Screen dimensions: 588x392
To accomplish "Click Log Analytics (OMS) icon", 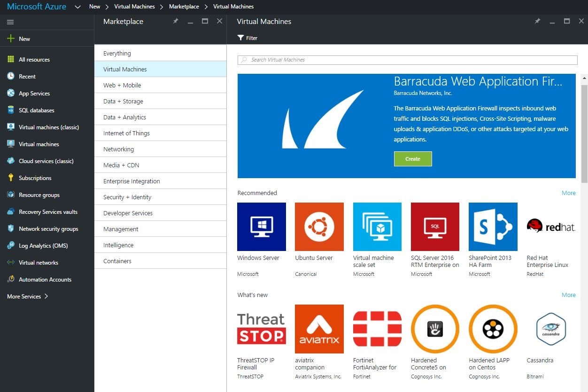I will pos(11,245).
